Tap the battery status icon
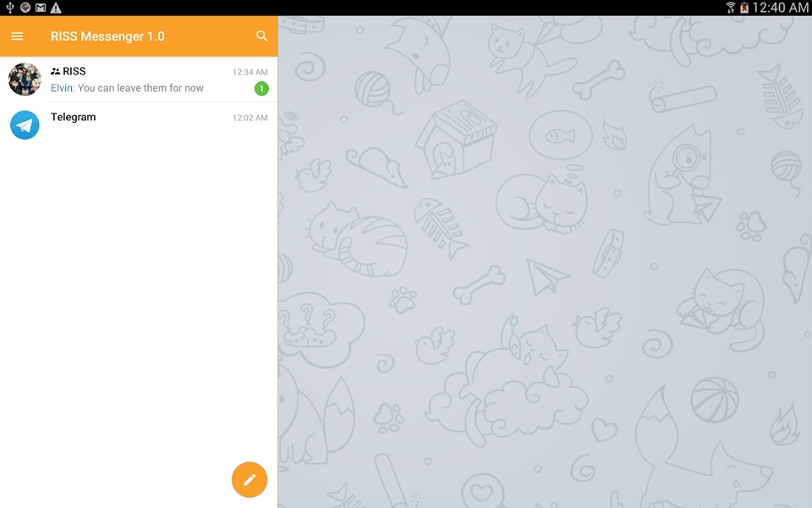The image size is (812, 508). click(744, 8)
